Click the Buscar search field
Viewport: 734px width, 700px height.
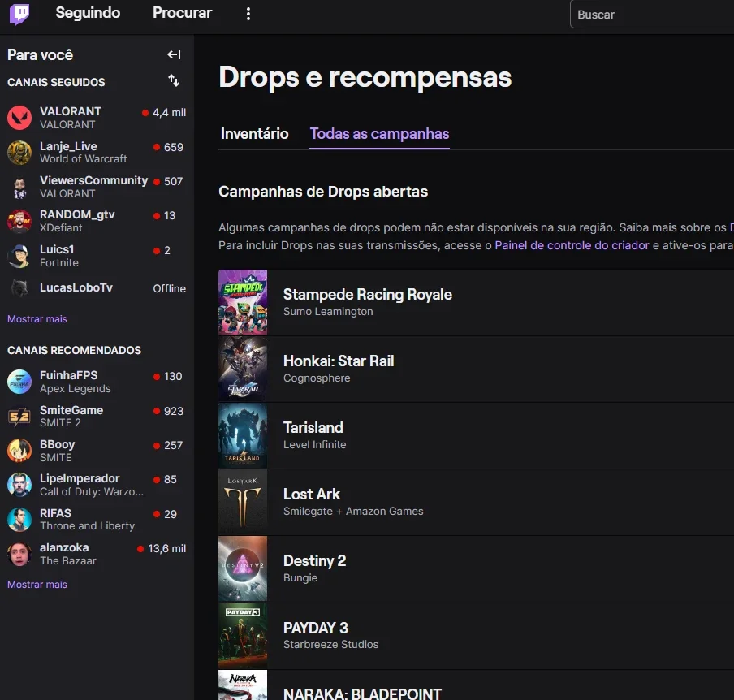[652, 15]
